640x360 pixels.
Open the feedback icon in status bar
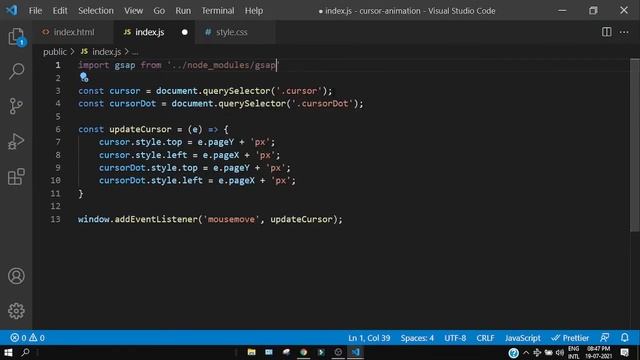[x=604, y=338]
